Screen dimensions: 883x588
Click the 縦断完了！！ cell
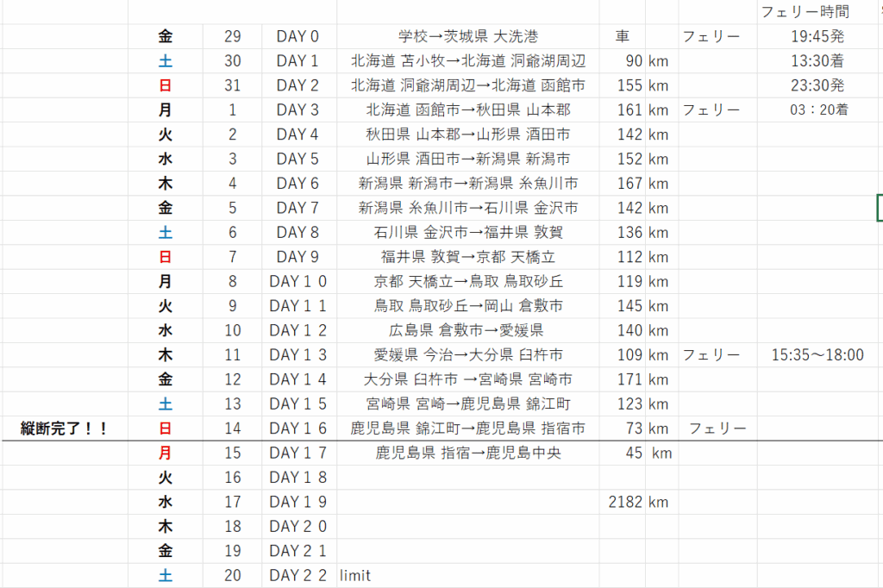[x=65, y=428]
